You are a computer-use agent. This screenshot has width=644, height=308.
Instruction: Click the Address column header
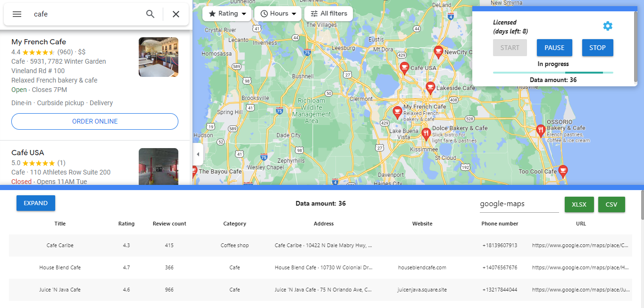click(x=324, y=224)
